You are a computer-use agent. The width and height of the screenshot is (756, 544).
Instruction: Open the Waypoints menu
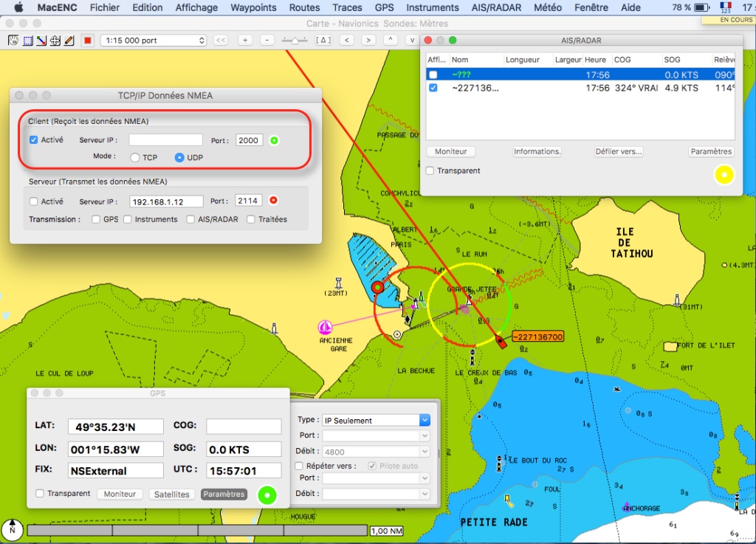[x=253, y=7]
